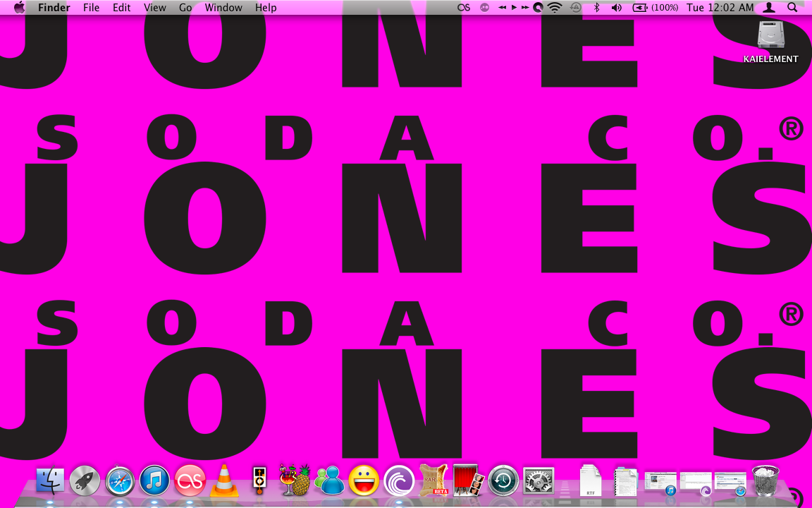Launch BitTorrent from the dock

click(399, 480)
